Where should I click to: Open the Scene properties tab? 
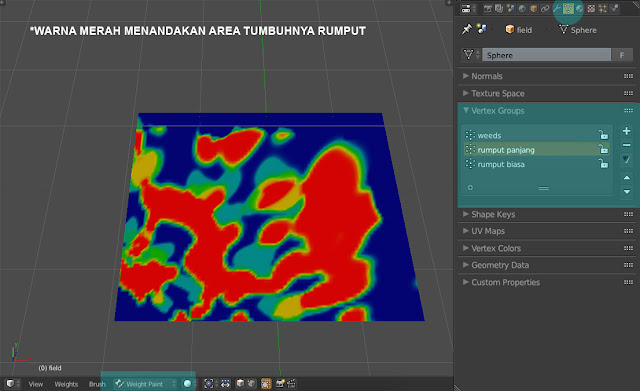[x=510, y=8]
